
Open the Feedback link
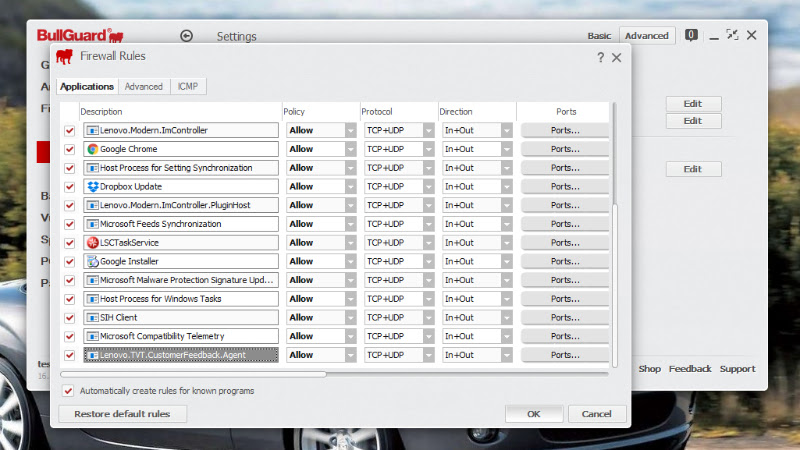(x=690, y=369)
